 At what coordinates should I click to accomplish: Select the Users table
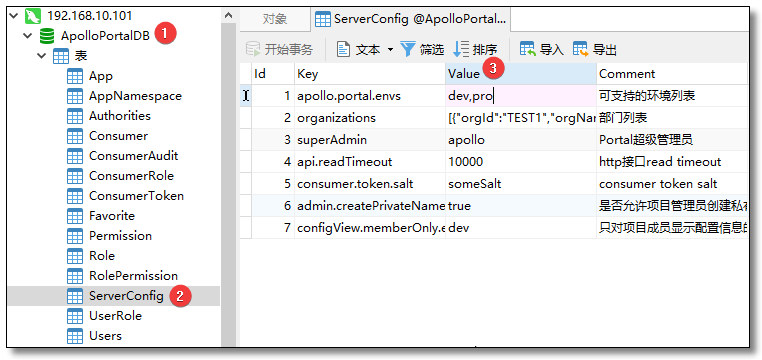coord(105,336)
